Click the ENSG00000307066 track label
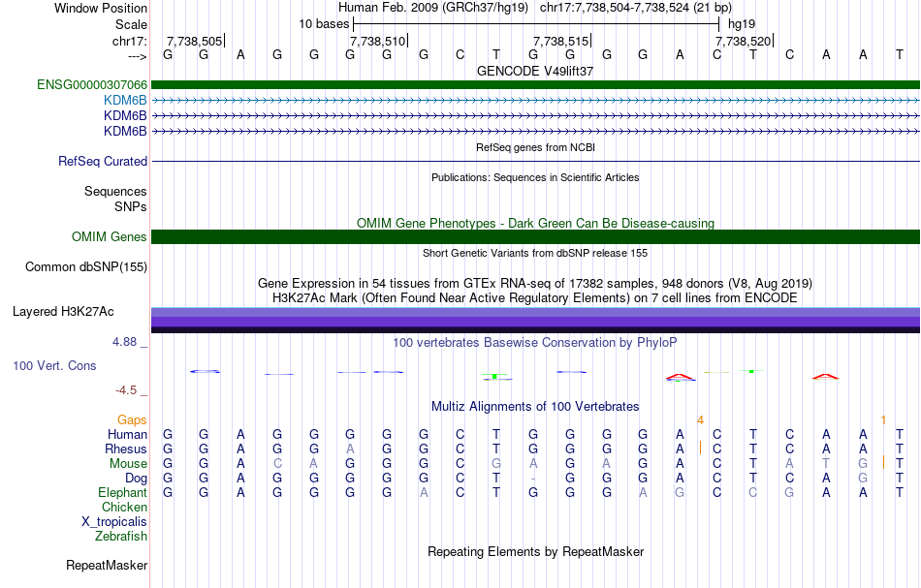The image size is (921, 588). 92,85
